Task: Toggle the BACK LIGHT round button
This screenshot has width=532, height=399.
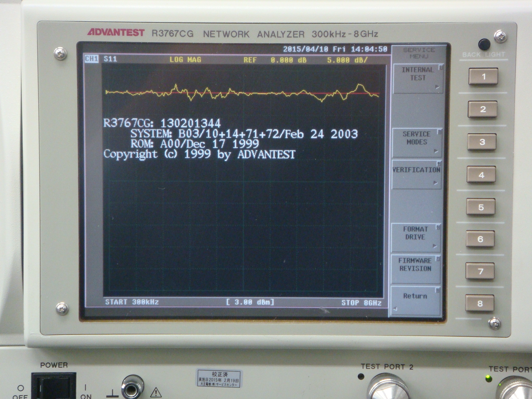Action: pyautogui.click(x=484, y=44)
